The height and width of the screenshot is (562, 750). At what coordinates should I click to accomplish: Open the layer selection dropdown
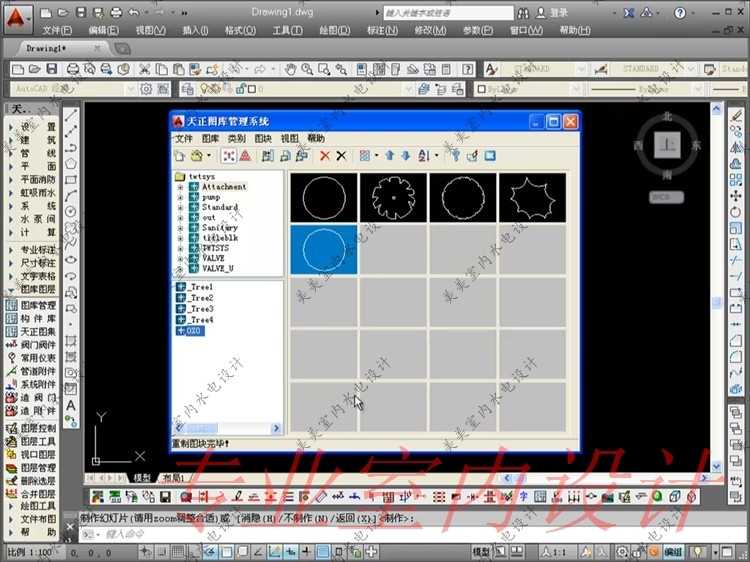pos(408,89)
